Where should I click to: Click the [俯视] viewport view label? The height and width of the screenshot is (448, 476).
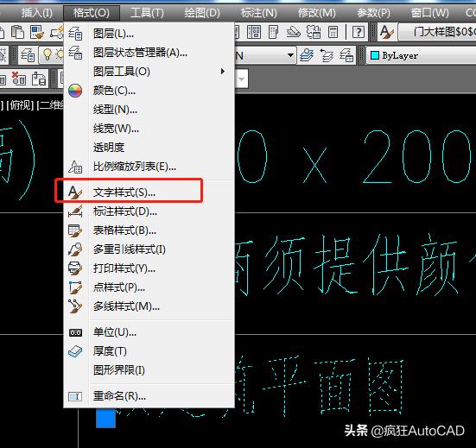20,105
